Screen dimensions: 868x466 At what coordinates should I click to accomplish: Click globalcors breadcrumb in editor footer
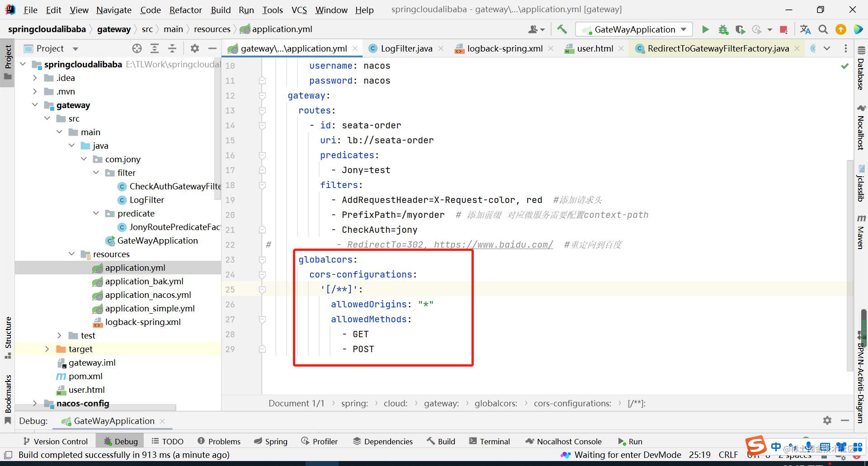496,403
